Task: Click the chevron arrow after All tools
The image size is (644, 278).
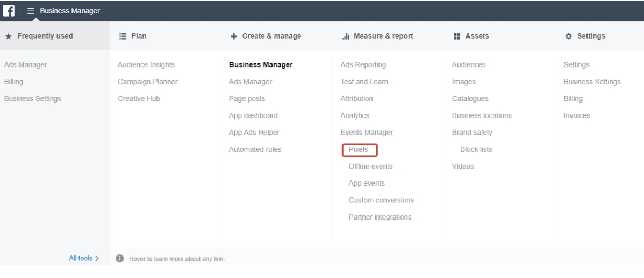Action: [x=97, y=258]
